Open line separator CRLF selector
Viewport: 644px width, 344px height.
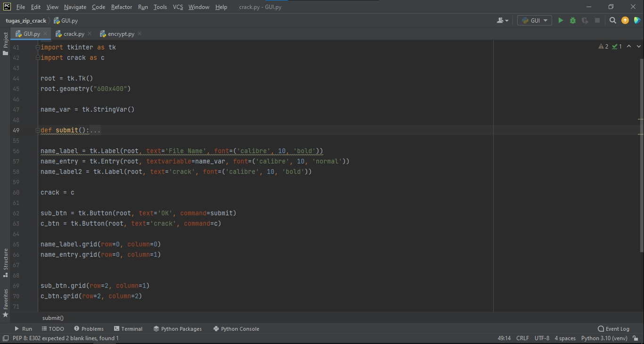point(522,338)
